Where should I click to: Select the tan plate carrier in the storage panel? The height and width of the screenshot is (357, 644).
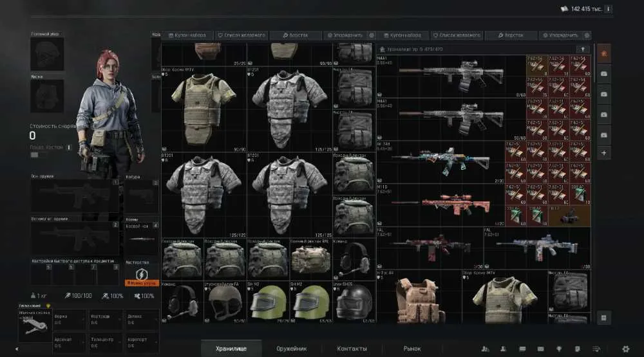[x=419, y=297]
